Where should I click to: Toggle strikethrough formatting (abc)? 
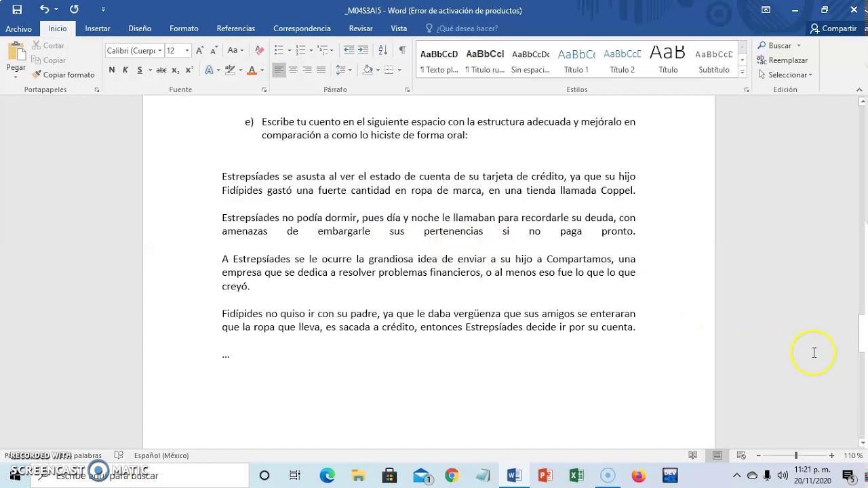(161, 70)
